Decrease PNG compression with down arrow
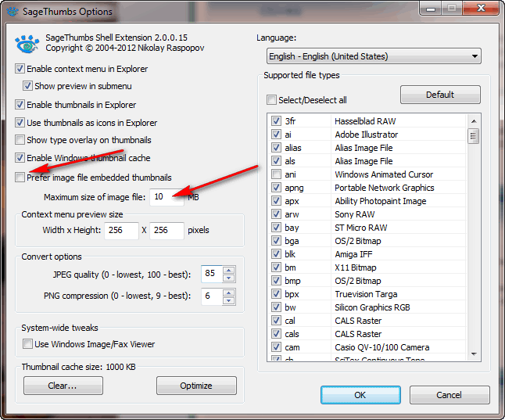 229,301
